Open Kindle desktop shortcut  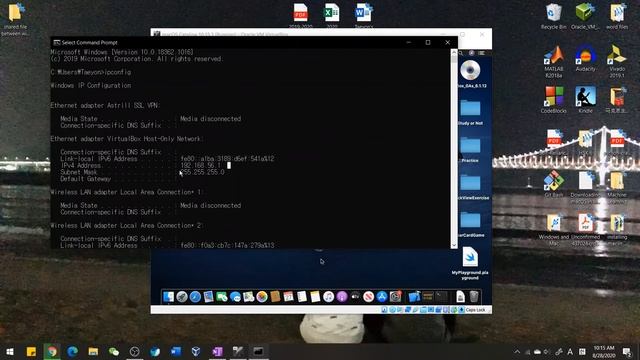click(585, 100)
